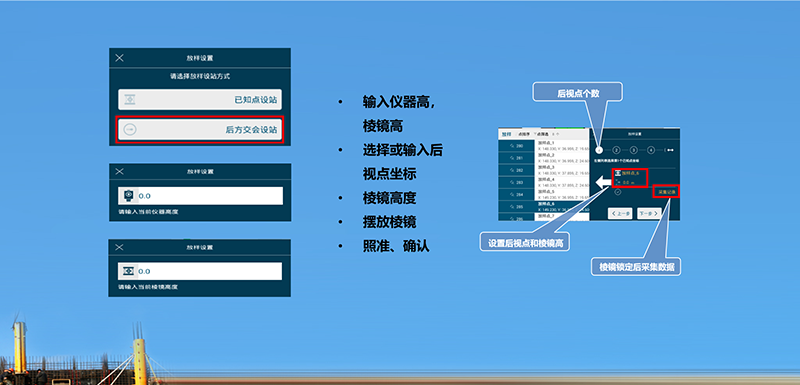Open the 点筛选 filter option
This screenshot has height=385, width=800.
pos(542,134)
